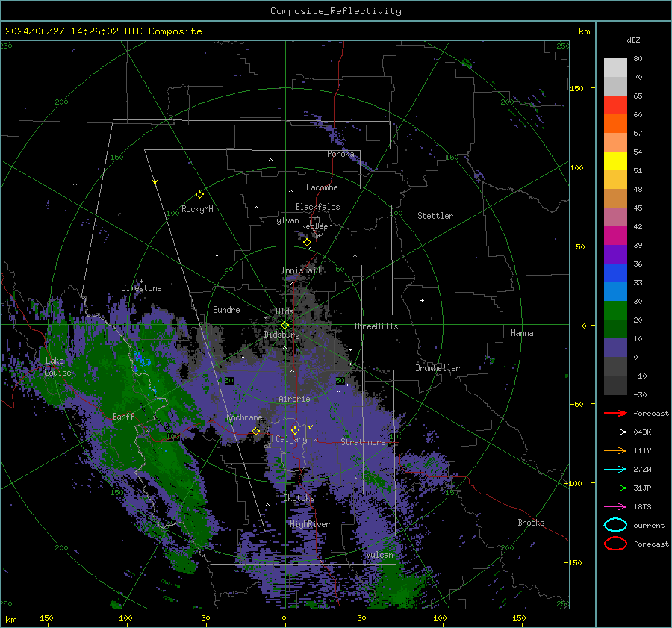Click the red 'forecast' ellipse icon
This screenshot has height=628, width=672.
[615, 544]
